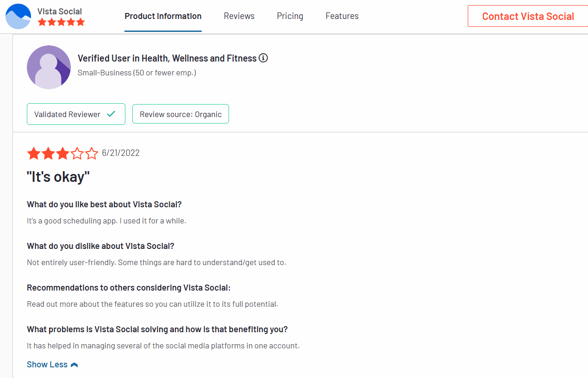Viewport: 588px width, 378px height.
Task: Click the first star in the header rating
Action: tap(41, 21)
